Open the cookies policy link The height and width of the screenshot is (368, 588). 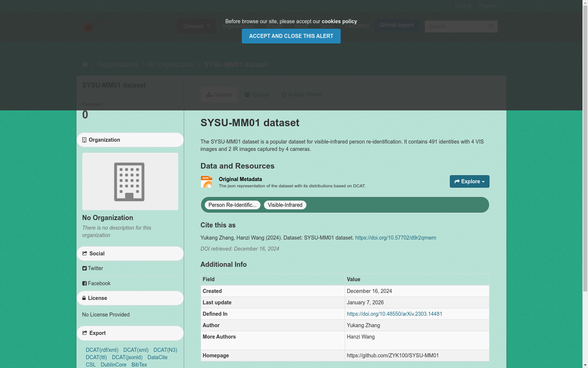[339, 21]
